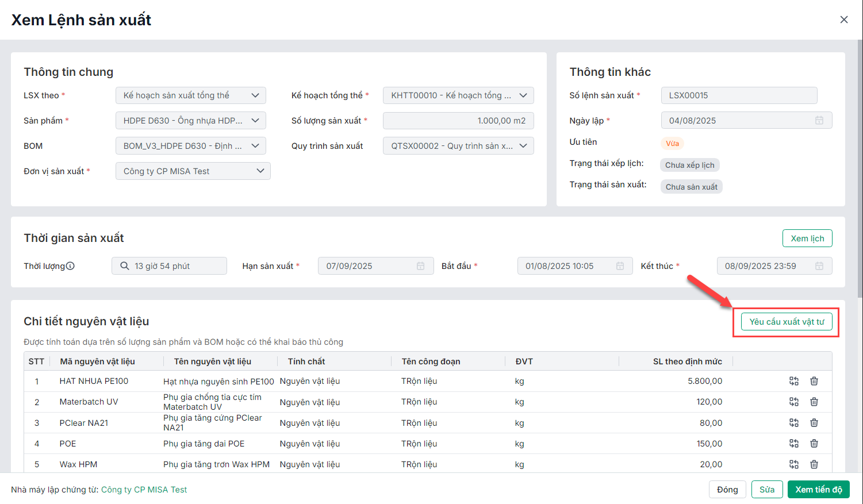This screenshot has height=504, width=863.
Task: Open Quy trình sản xuất dropdown
Action: click(x=523, y=146)
